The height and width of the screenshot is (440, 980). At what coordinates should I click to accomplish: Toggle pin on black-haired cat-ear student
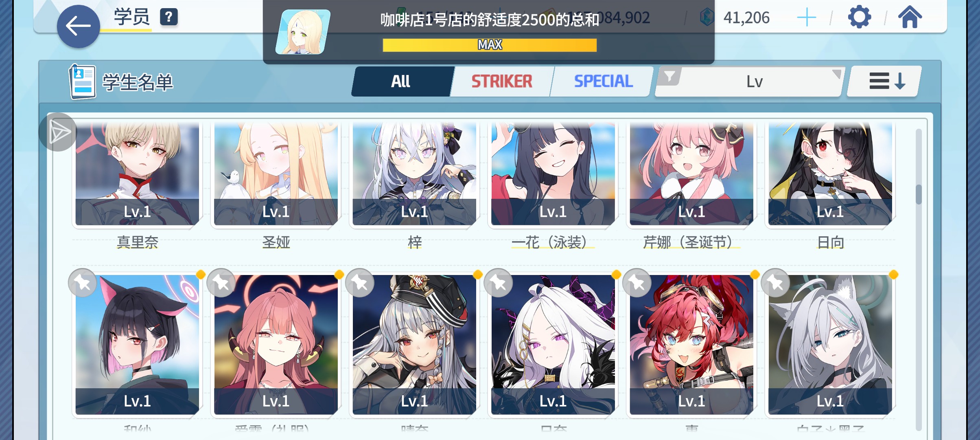tap(83, 283)
